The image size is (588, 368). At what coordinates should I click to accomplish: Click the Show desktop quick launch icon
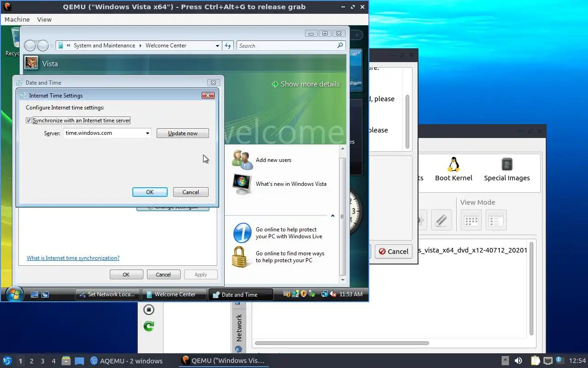[34, 294]
